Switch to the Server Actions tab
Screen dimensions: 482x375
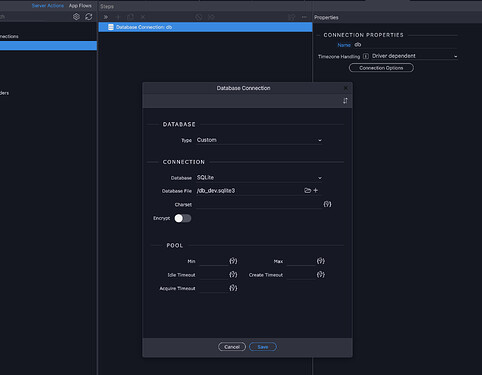(48, 6)
